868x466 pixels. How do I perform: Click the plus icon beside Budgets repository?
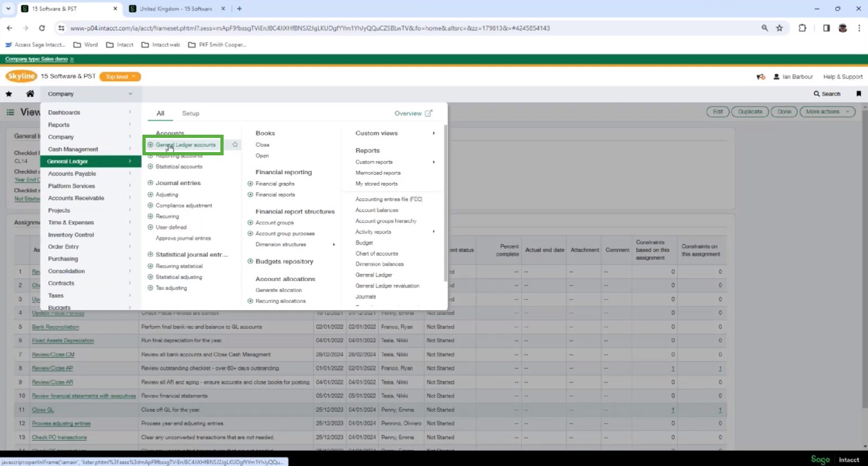click(249, 261)
